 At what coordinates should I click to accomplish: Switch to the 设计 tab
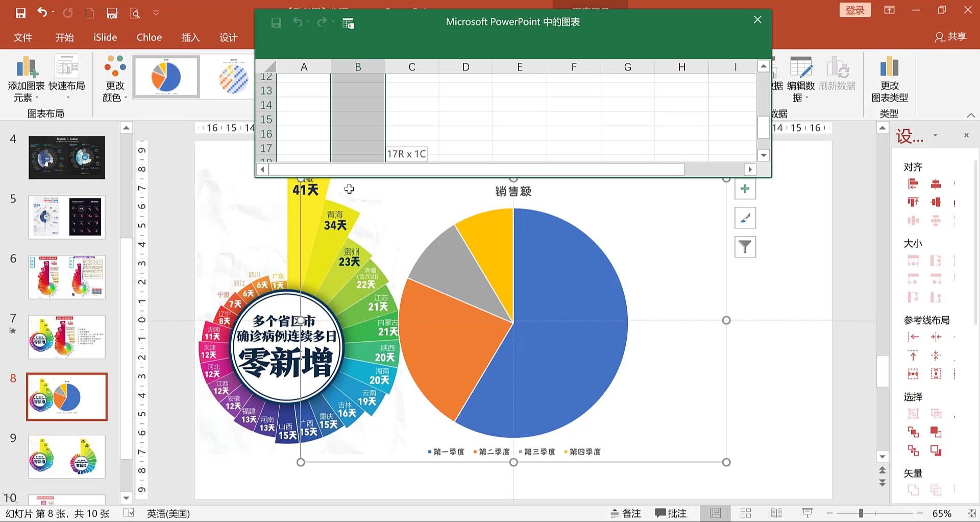coord(229,37)
